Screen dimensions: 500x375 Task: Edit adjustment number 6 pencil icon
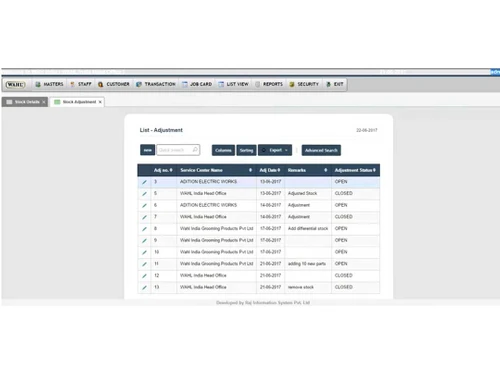[x=144, y=205]
